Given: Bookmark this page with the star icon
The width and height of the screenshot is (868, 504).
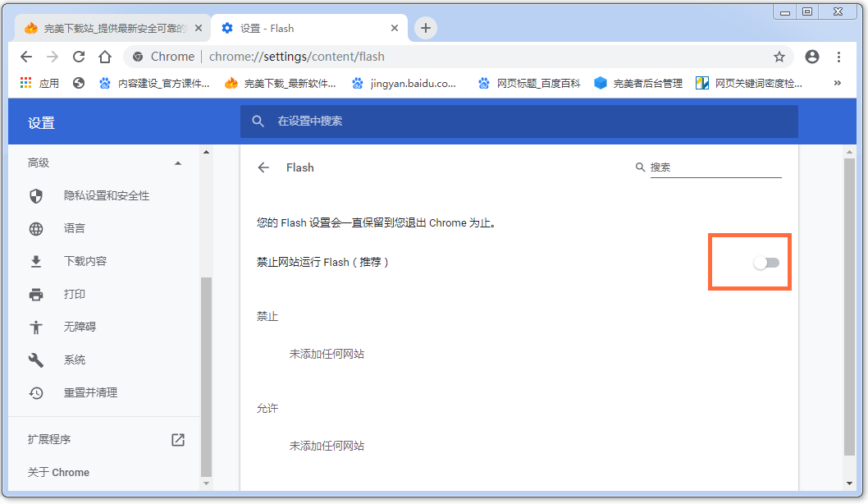Looking at the screenshot, I should 779,57.
